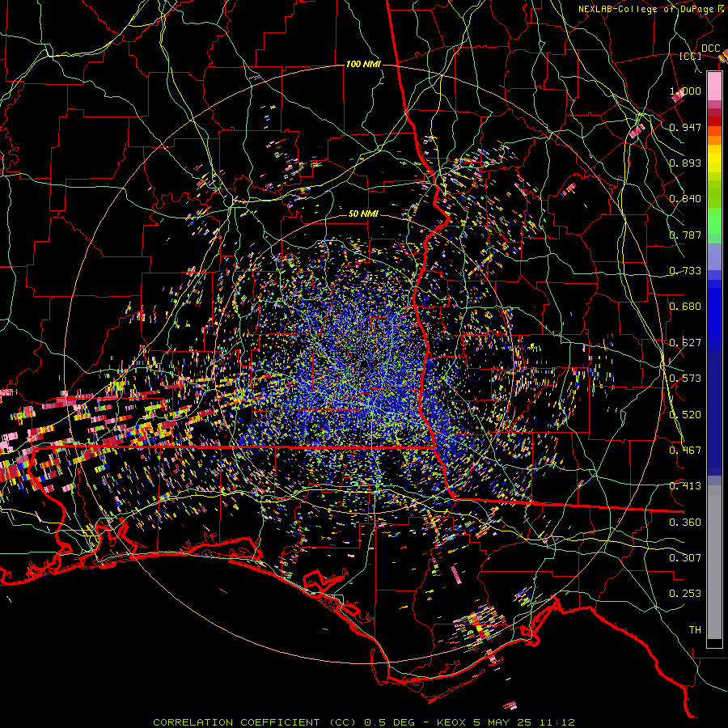Pick the pink segment at the color bar top
Screen dimensions: 728x728
click(x=714, y=87)
